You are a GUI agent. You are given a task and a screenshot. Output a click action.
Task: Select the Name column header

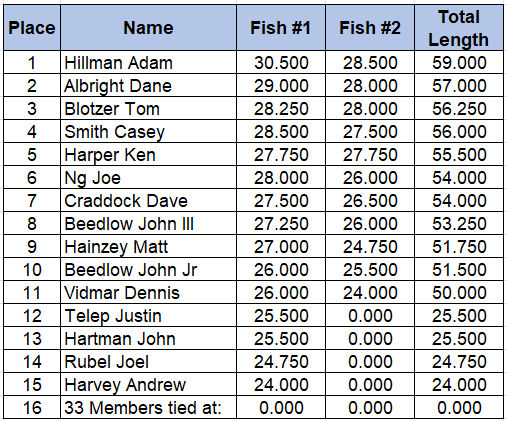[x=148, y=28]
